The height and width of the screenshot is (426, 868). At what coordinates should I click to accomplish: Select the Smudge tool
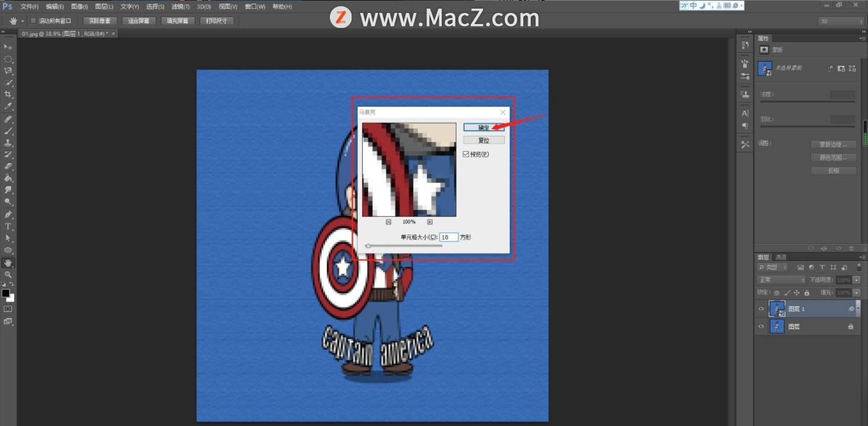point(8,190)
